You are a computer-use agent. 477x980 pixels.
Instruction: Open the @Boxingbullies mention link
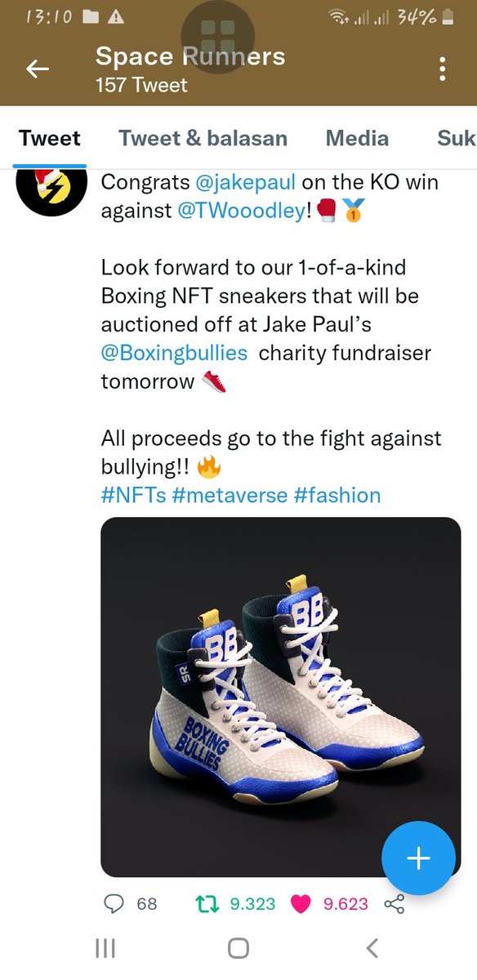point(174,353)
